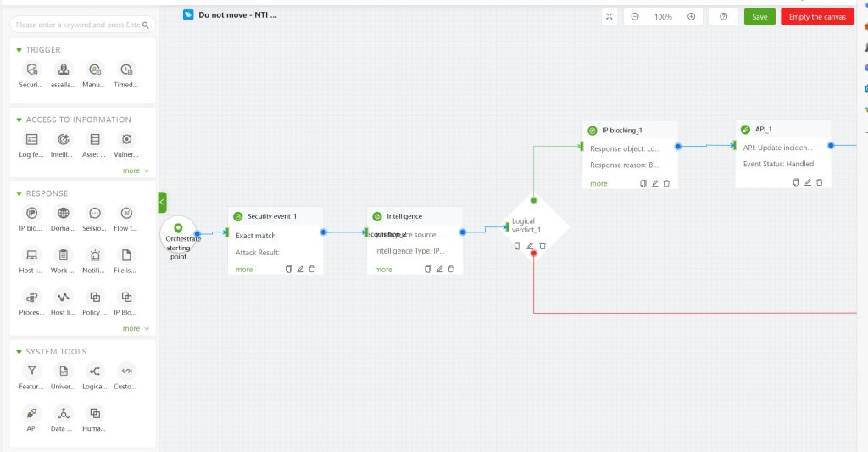Select the Custom code system tool
Viewport: 868px width, 452px height.
tap(127, 371)
